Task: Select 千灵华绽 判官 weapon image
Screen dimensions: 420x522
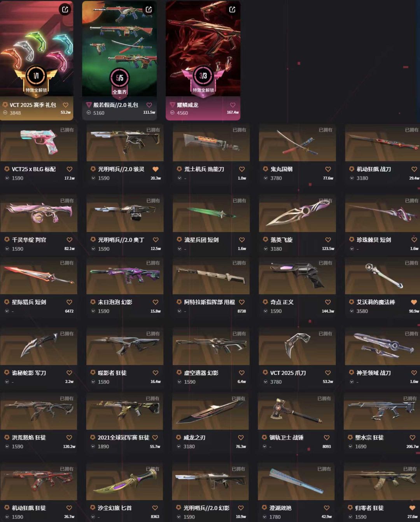Action: [x=39, y=213]
